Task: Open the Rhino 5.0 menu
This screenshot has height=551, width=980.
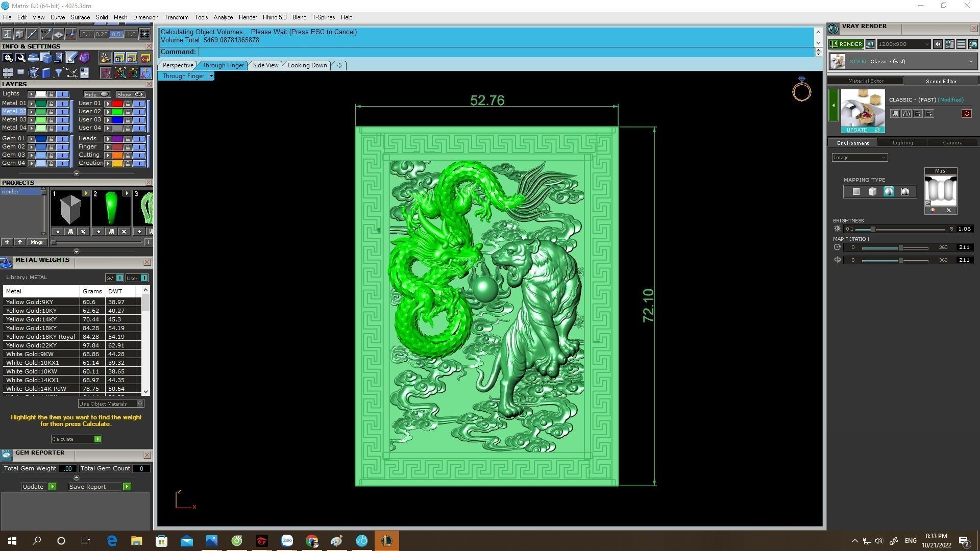Action: coord(275,17)
